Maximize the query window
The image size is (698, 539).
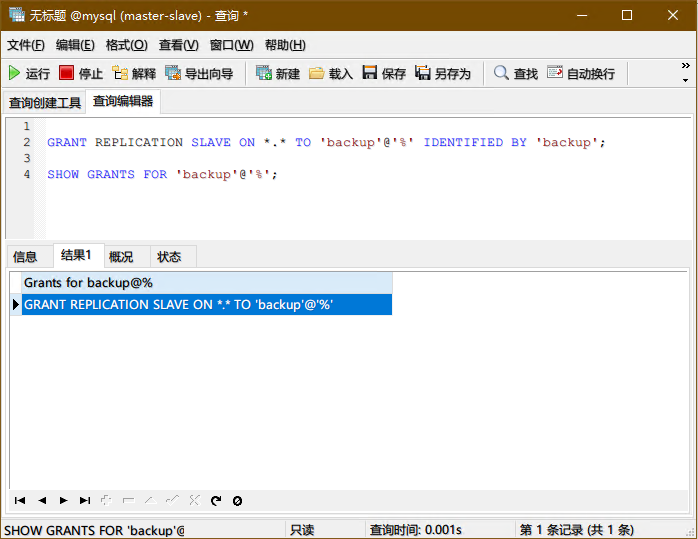click(x=627, y=15)
